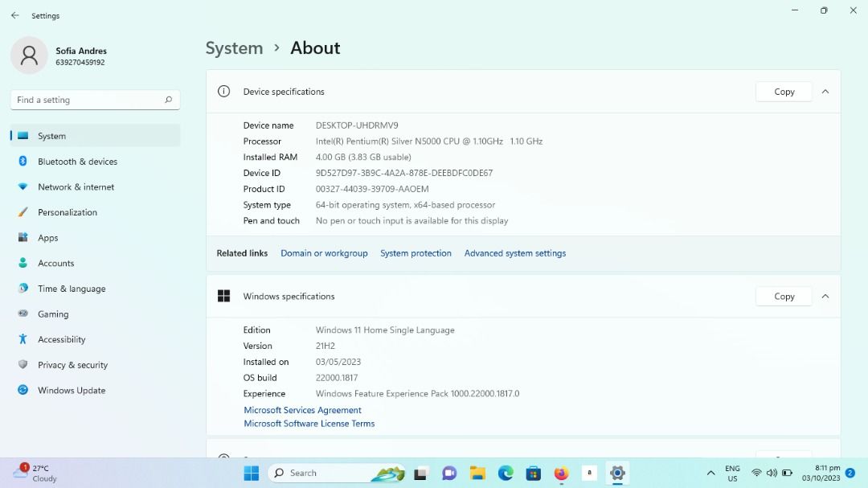Open Accessibility settings

point(60,338)
